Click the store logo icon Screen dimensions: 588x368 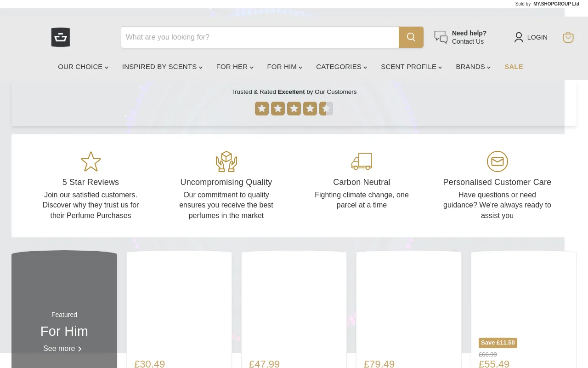tap(61, 37)
